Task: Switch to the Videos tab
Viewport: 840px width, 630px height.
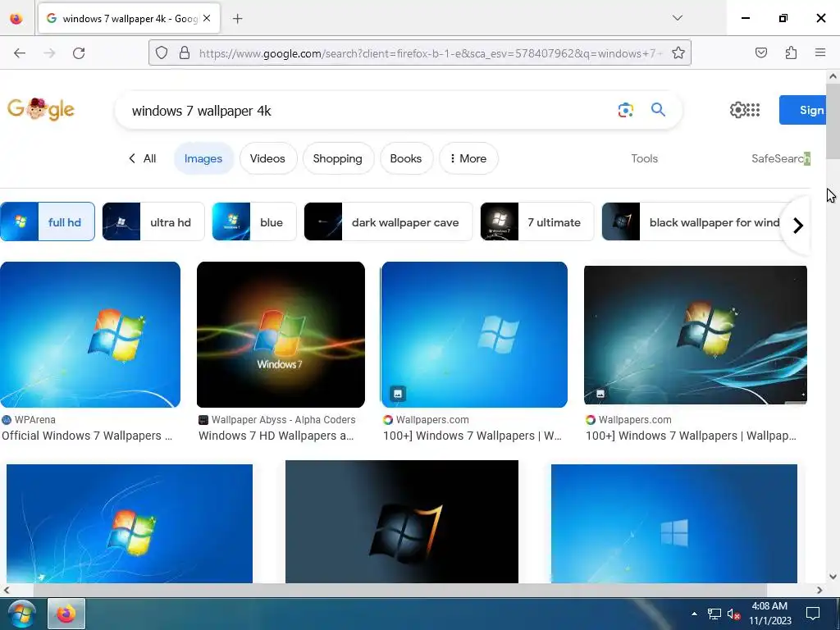Action: 267,158
